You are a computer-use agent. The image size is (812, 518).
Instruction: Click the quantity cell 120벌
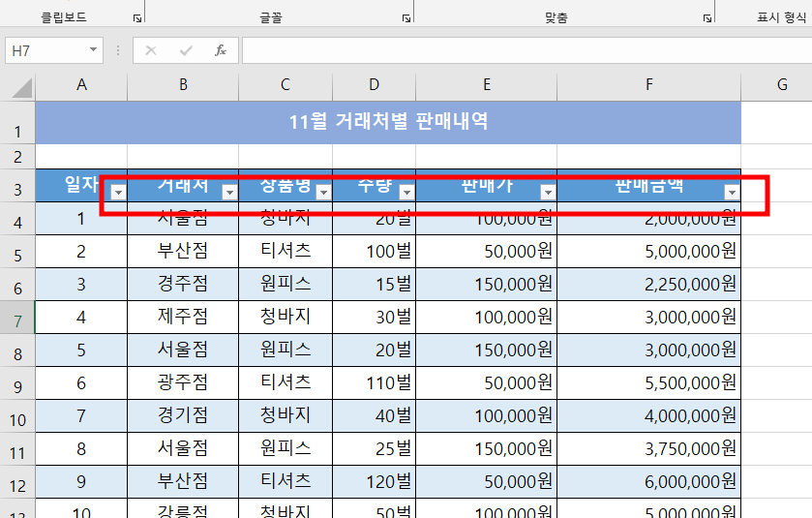(x=374, y=482)
